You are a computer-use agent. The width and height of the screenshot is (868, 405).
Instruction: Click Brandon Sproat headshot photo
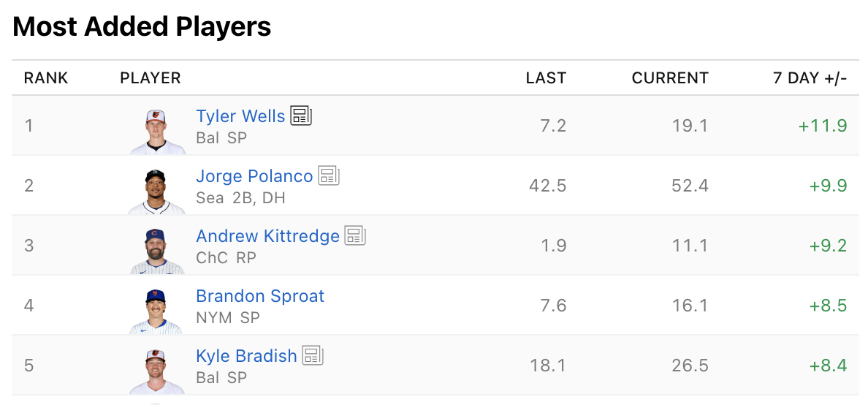click(x=156, y=311)
